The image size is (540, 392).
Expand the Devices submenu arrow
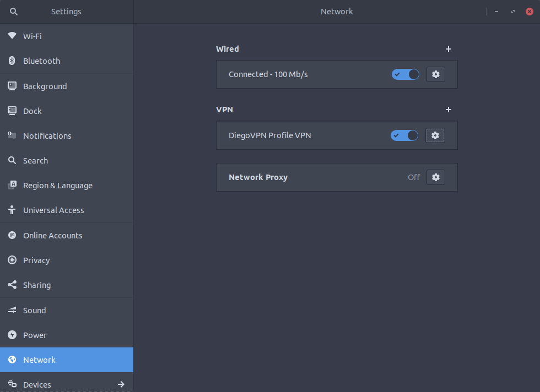(121, 384)
